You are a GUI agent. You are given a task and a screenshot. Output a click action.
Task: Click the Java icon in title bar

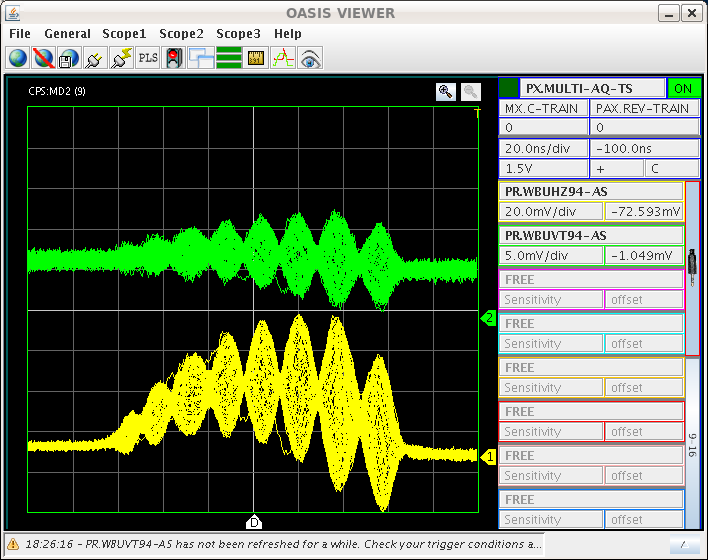[13, 13]
